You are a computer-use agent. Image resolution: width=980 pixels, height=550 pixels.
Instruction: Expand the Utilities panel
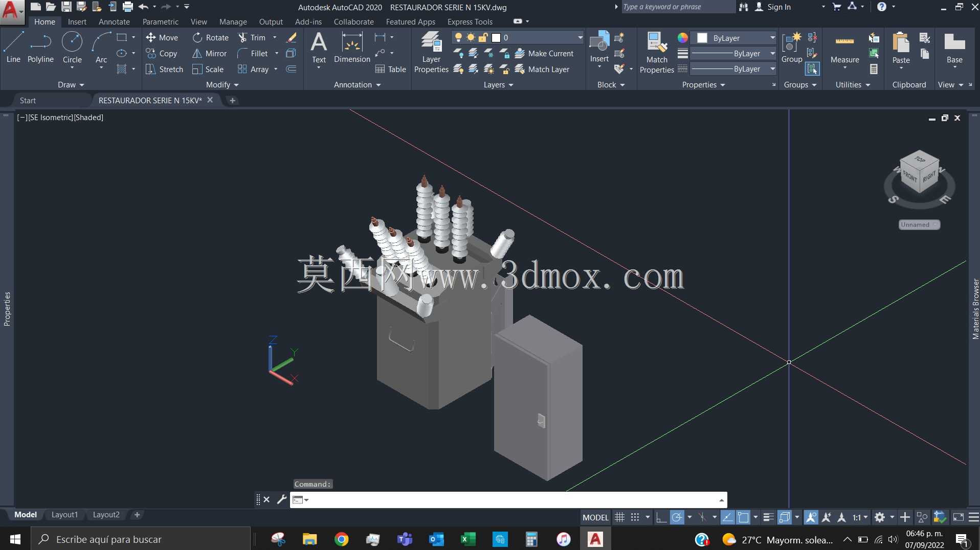tap(853, 84)
